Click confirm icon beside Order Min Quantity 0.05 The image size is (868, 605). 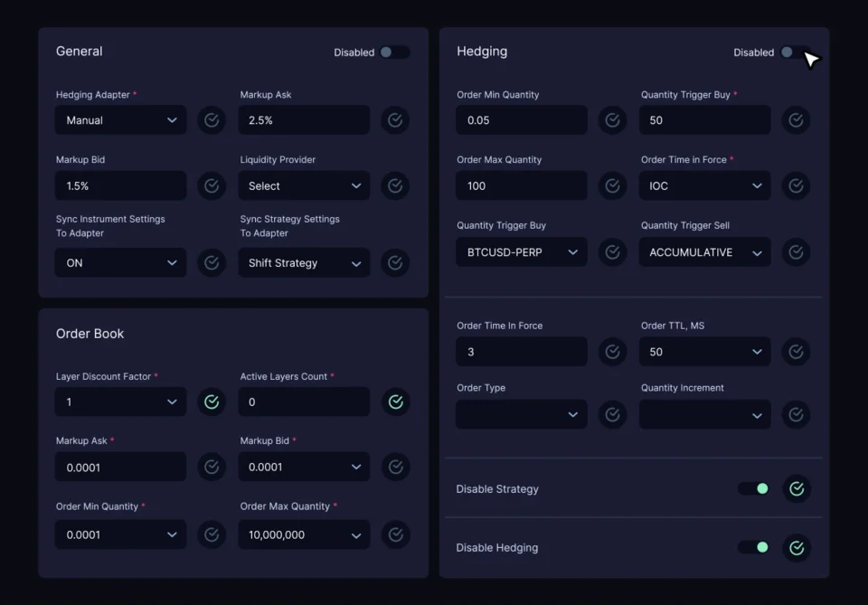point(612,120)
